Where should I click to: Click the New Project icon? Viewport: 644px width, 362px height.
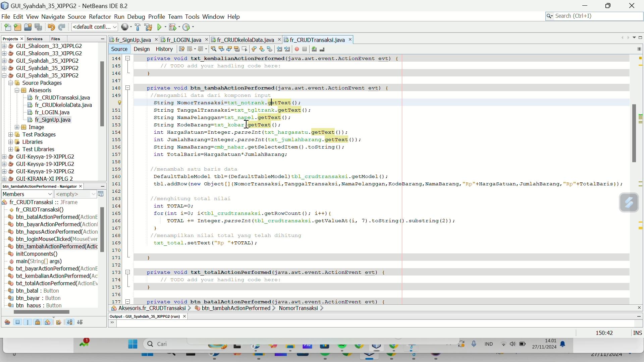(x=17, y=27)
